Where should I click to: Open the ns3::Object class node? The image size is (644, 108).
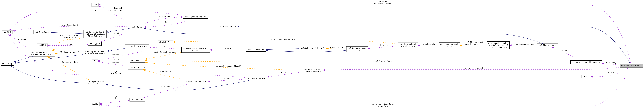pos(137,27)
